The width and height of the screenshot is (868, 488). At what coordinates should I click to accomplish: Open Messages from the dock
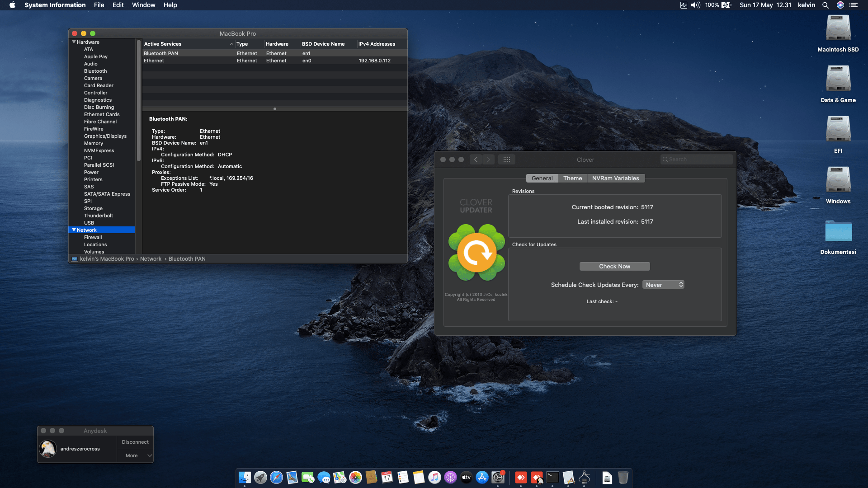coord(324,477)
